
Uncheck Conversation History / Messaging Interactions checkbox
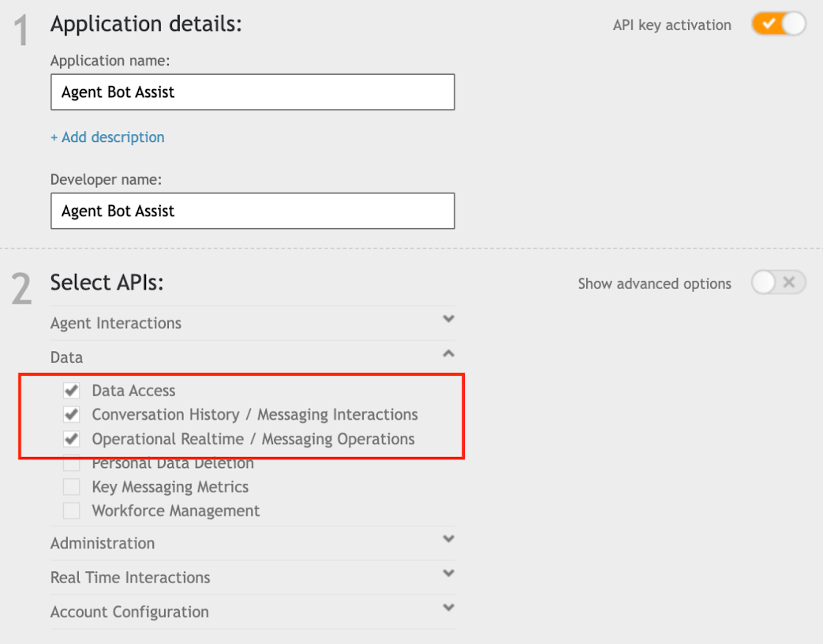point(71,414)
